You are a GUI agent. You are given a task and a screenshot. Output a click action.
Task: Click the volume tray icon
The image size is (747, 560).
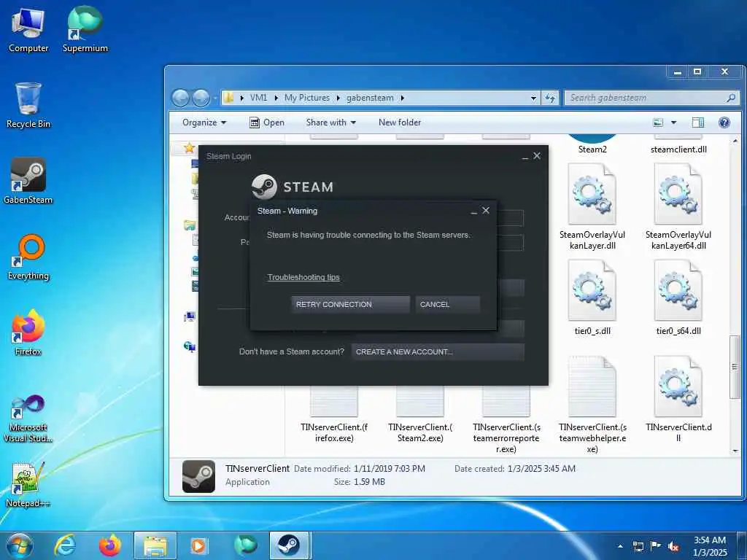[673, 546]
